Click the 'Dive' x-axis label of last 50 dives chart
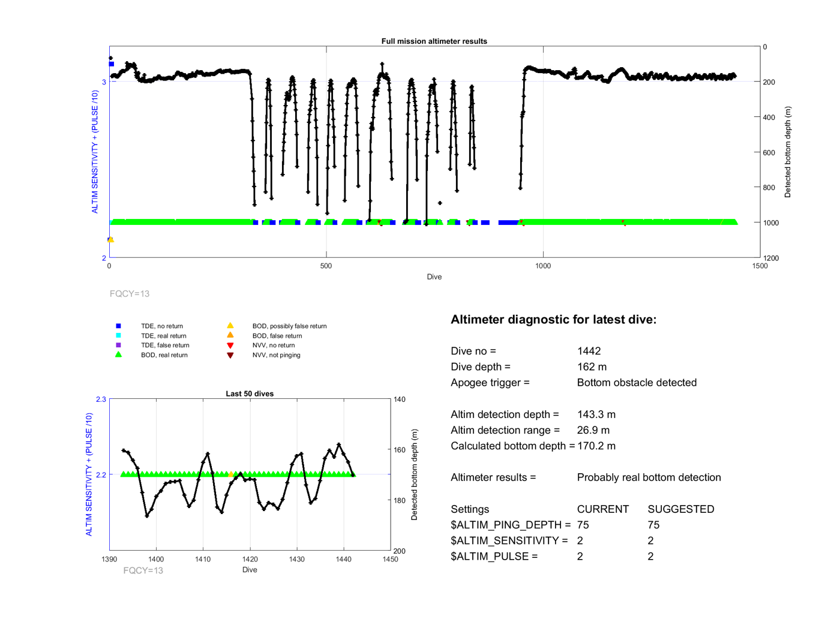This screenshot has width=840, height=619. (x=250, y=570)
